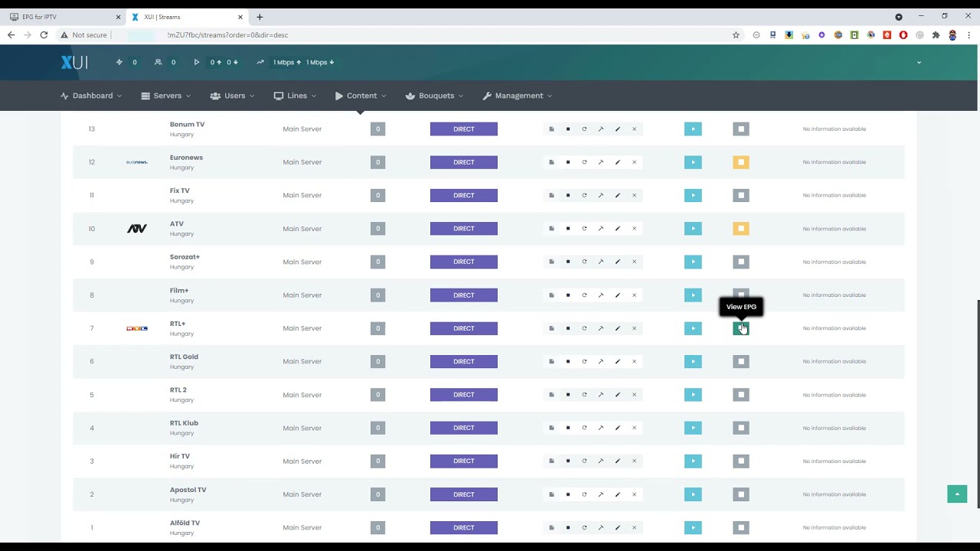Click the Euronews channel logo

tap(137, 162)
